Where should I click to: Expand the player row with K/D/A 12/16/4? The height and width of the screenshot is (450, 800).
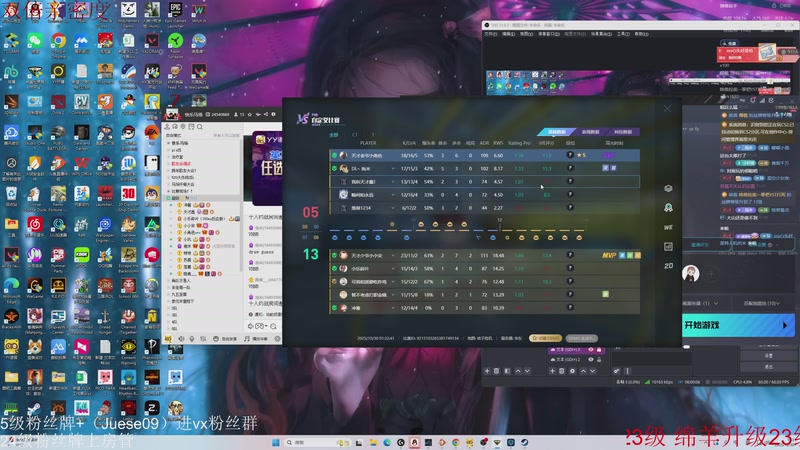393,195
